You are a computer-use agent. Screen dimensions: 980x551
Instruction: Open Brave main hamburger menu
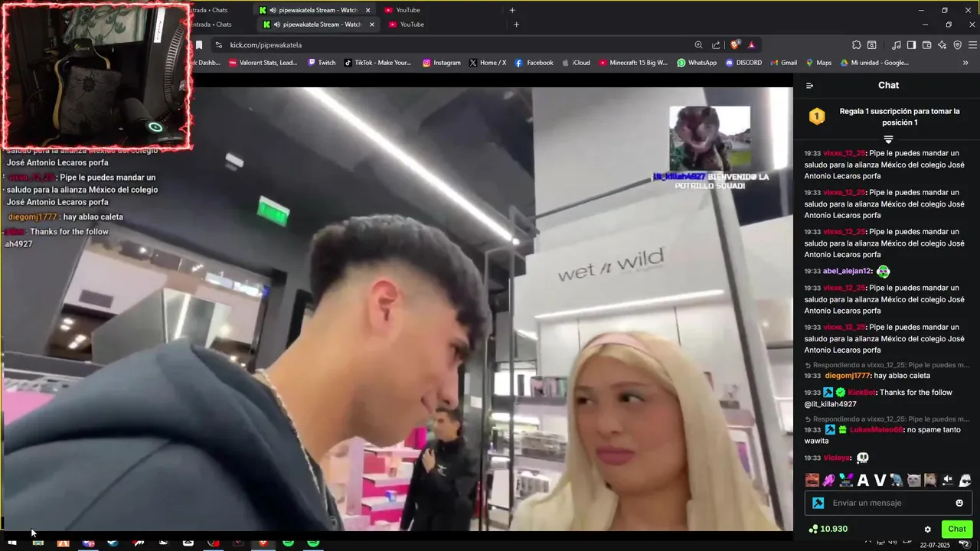coord(972,45)
